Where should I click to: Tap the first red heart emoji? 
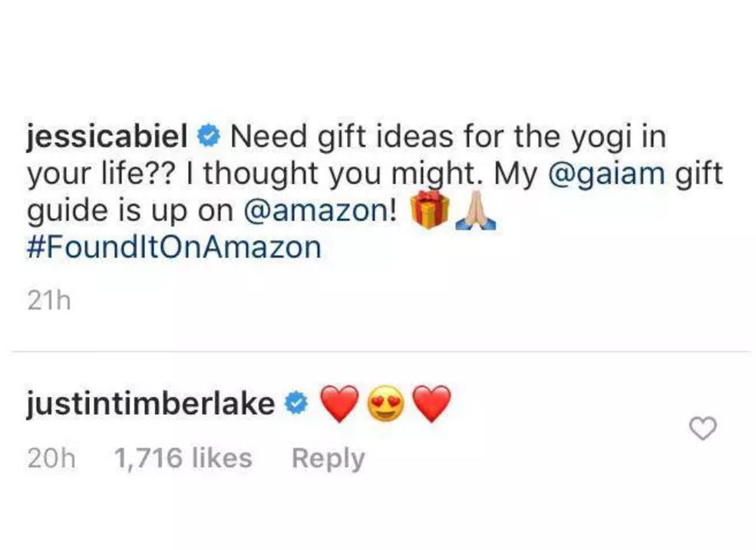[x=340, y=404]
